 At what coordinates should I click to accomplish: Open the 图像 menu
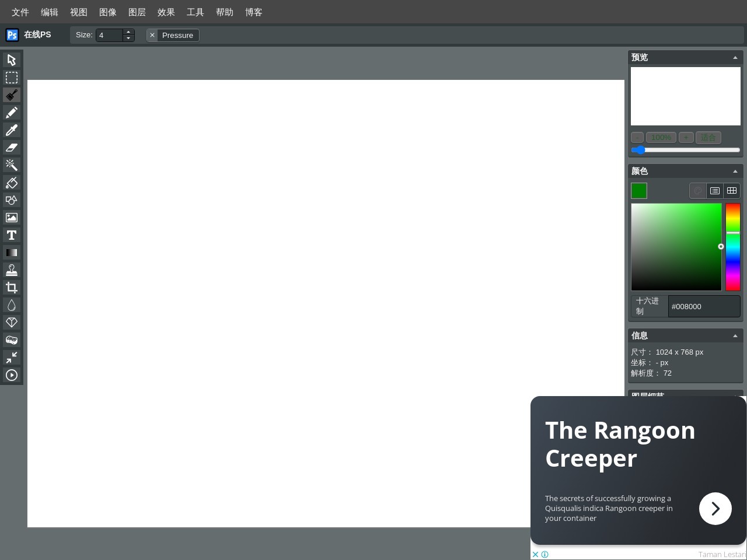point(108,12)
